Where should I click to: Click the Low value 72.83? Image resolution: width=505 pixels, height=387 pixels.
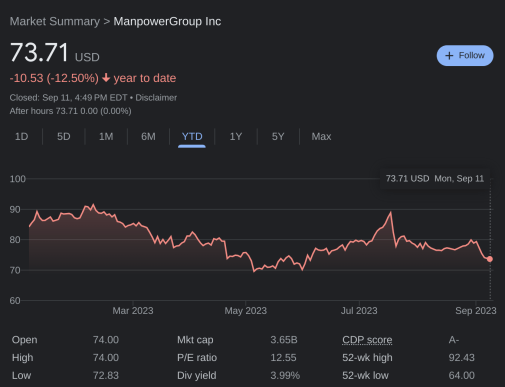coord(106,375)
